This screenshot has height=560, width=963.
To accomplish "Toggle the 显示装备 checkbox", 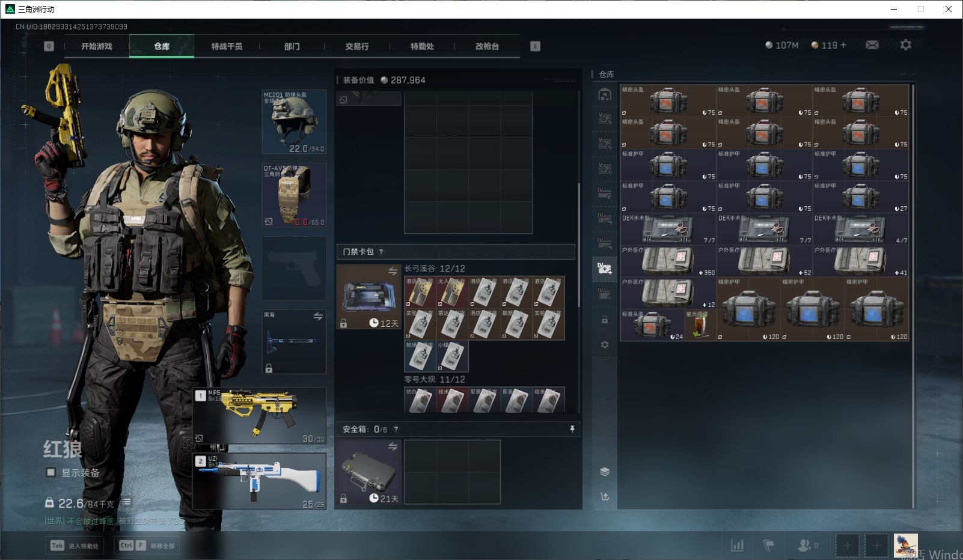I will tap(51, 472).
